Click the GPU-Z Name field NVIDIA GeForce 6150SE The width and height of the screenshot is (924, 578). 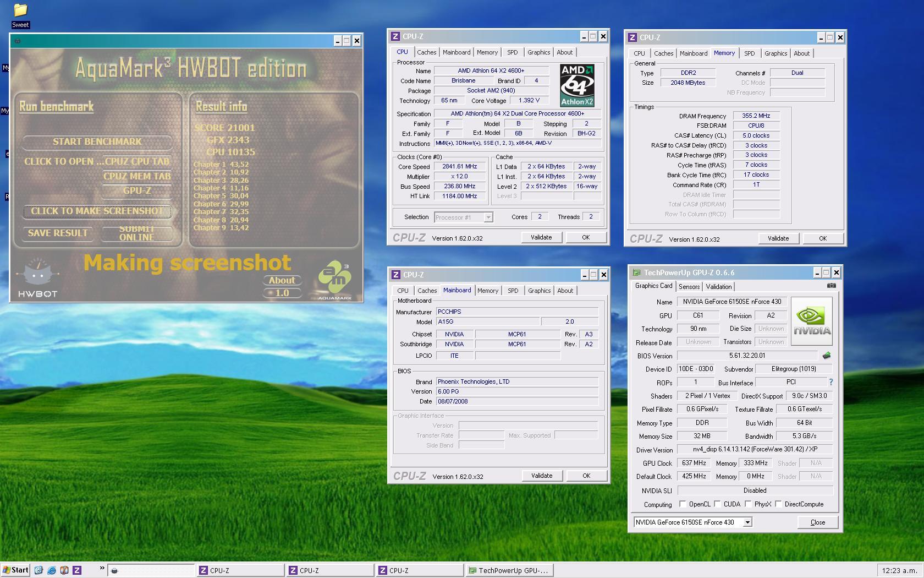732,302
